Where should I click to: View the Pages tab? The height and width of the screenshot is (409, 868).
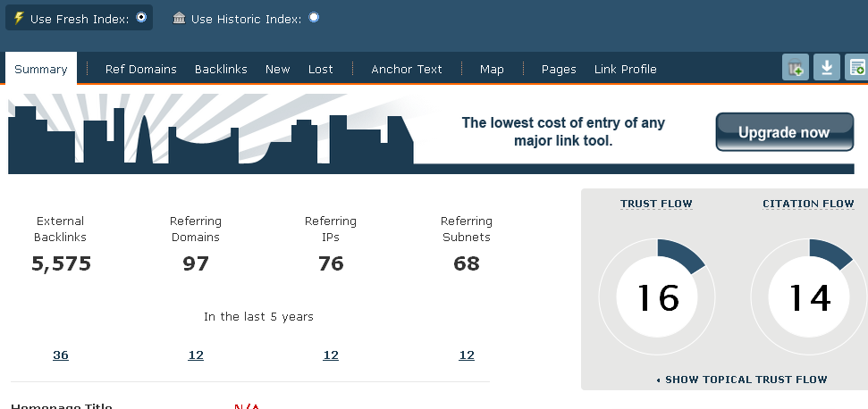pyautogui.click(x=559, y=69)
